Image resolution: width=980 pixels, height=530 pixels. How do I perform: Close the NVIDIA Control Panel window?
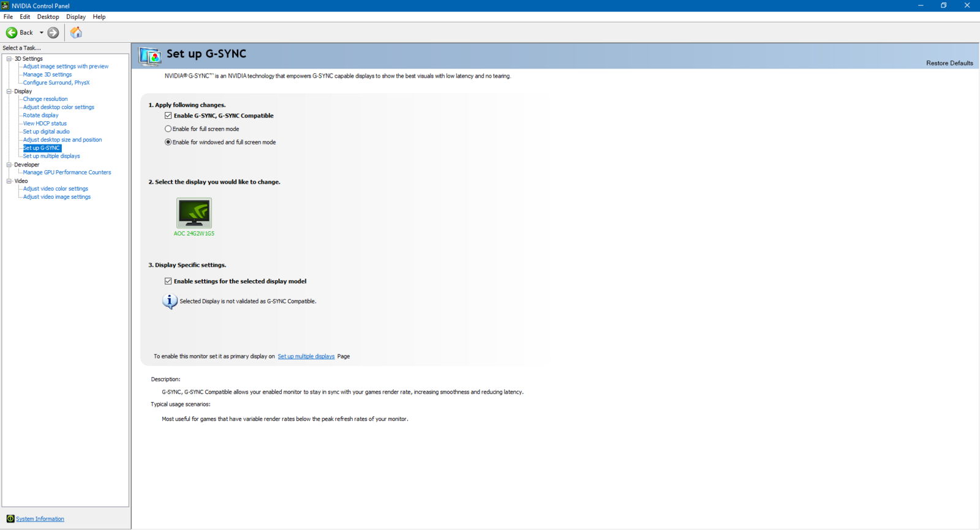pyautogui.click(x=968, y=6)
